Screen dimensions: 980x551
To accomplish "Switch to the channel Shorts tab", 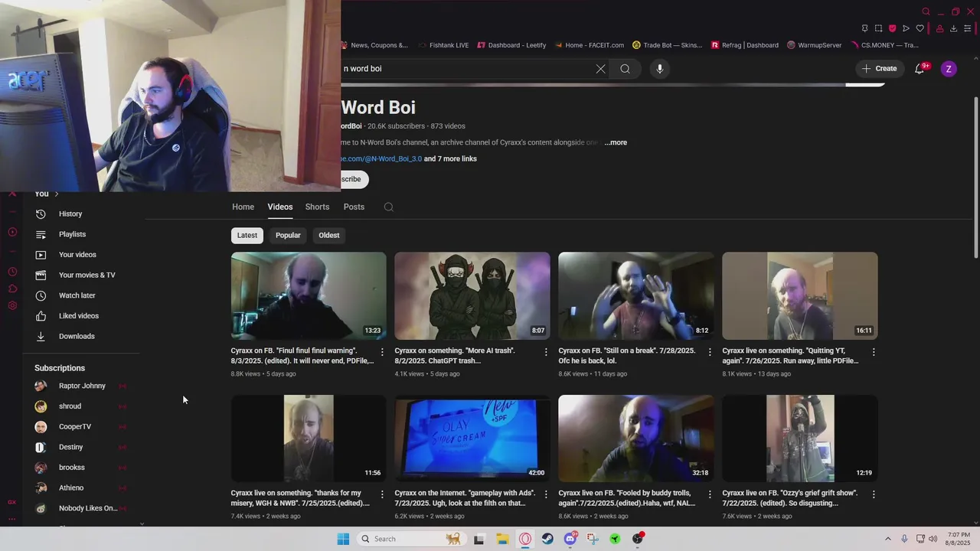I will [x=317, y=207].
